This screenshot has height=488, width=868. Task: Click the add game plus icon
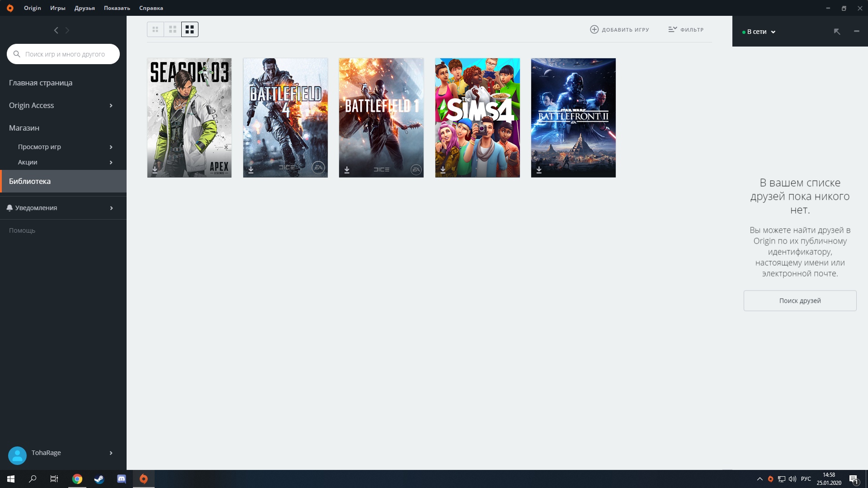[594, 29]
